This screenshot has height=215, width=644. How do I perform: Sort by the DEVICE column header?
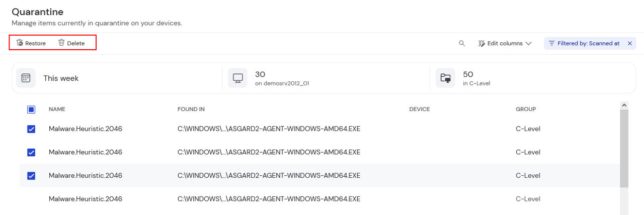coord(420,109)
